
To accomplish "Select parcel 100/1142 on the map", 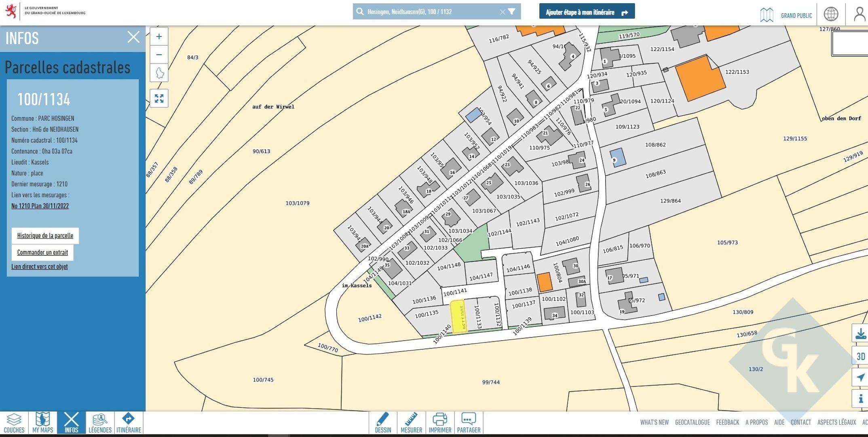I will pyautogui.click(x=370, y=318).
